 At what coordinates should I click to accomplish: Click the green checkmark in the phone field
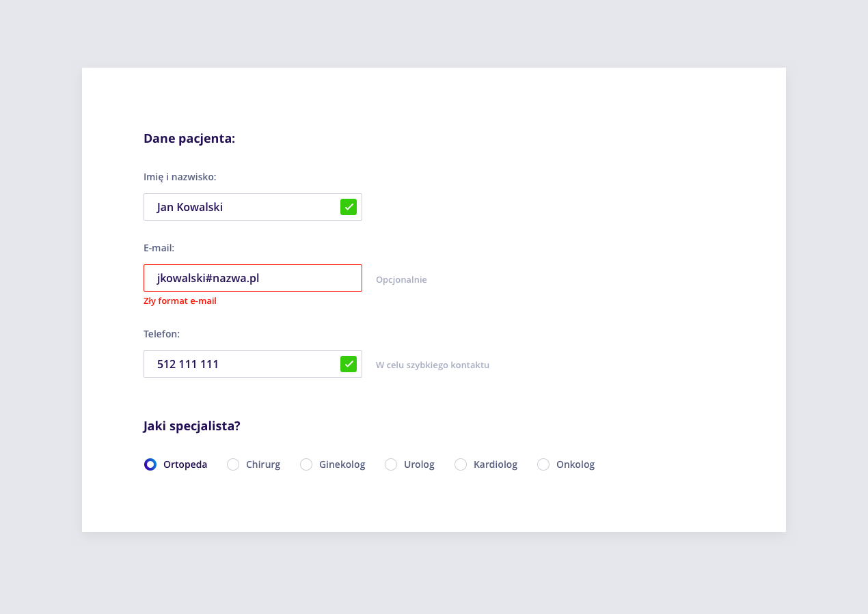pos(349,364)
